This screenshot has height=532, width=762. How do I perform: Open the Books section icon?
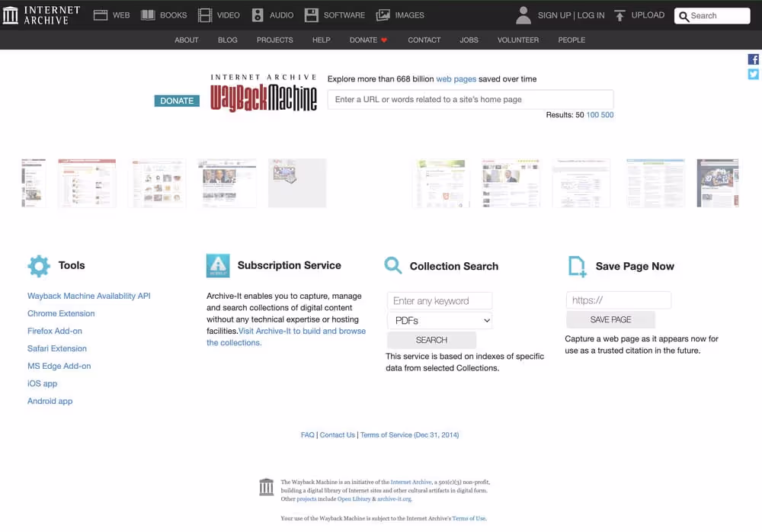tap(148, 15)
